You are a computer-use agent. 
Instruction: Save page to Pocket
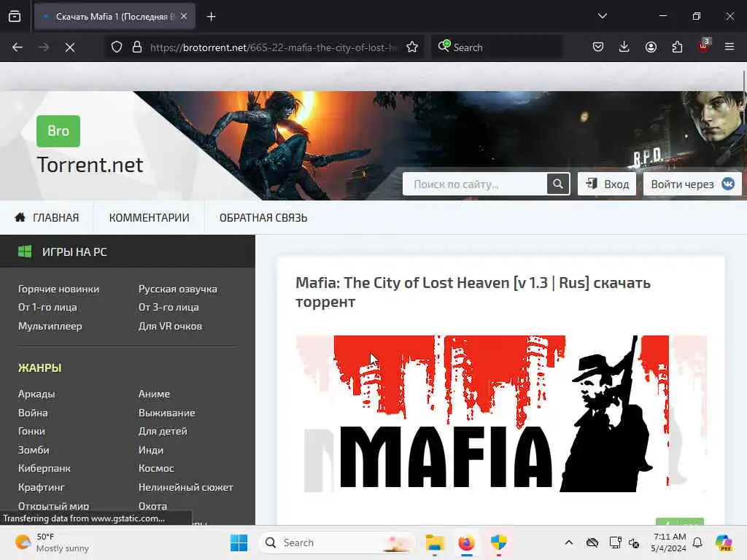(x=598, y=47)
